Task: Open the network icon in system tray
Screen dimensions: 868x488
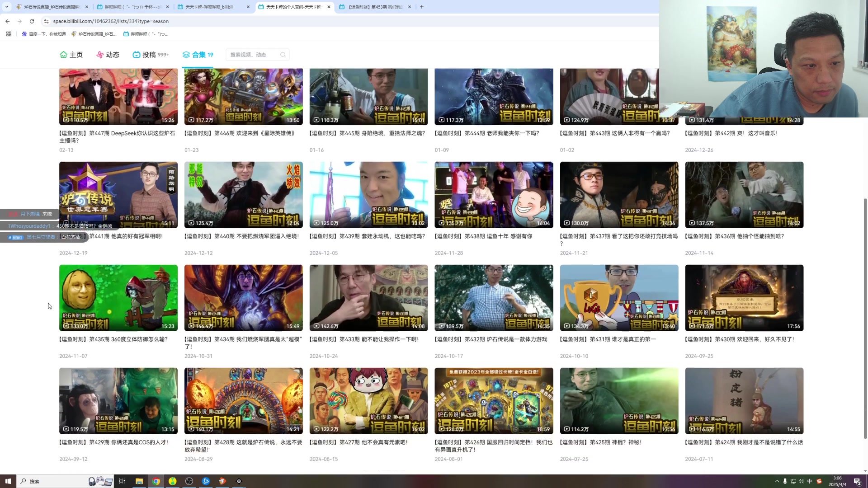Action: coord(793,481)
